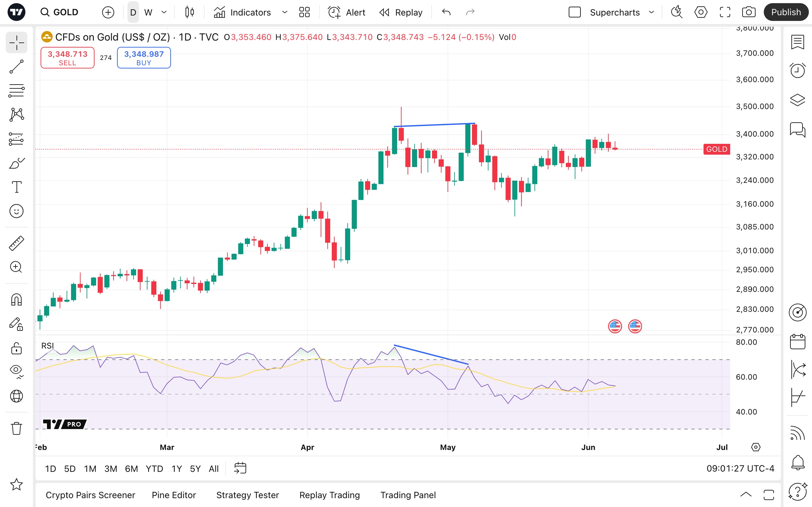Open the Pine Editor tab
812x507 pixels.
point(174,495)
